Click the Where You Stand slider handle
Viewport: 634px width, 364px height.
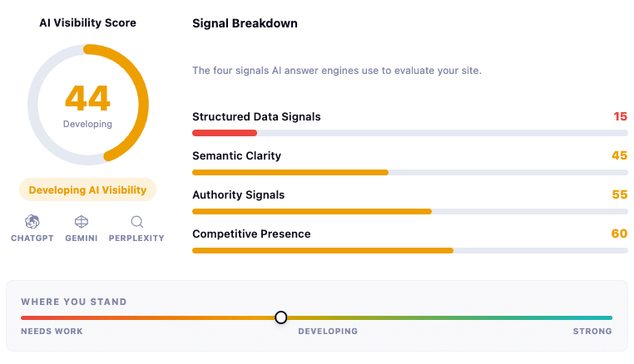pos(281,317)
